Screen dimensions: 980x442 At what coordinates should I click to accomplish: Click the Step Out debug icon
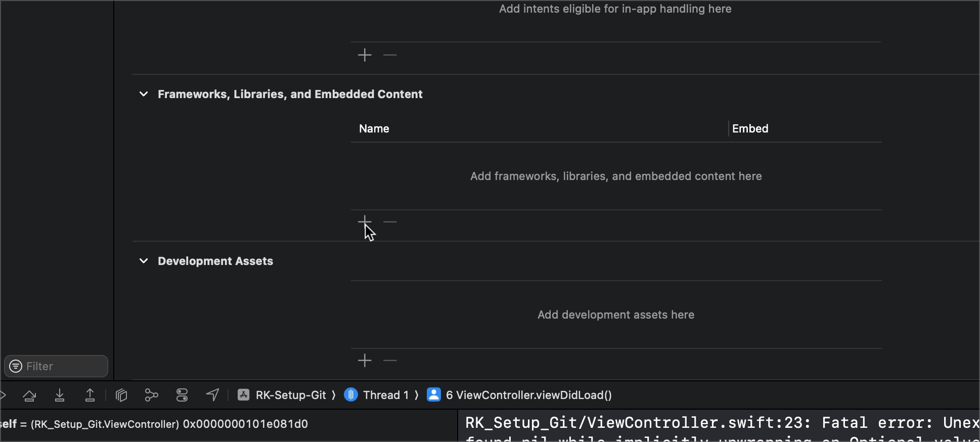(x=90, y=395)
